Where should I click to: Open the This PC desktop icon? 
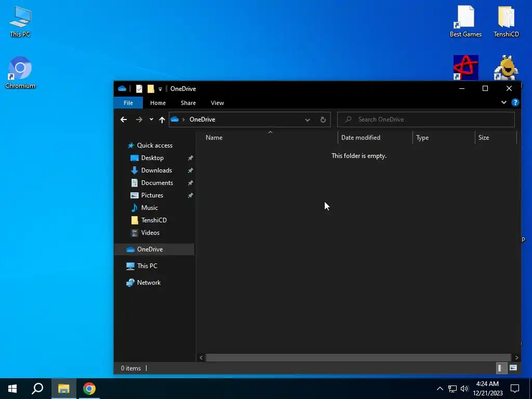point(20,21)
